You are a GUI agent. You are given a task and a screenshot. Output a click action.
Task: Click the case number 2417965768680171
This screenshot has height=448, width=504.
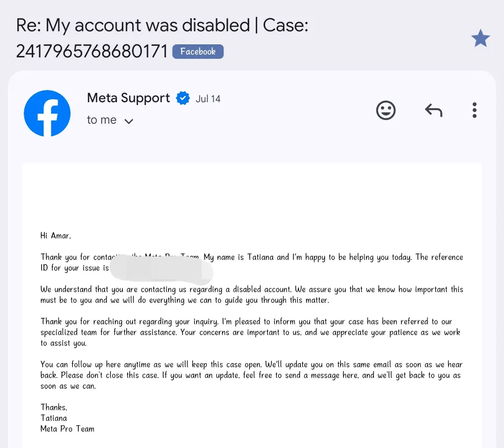coord(92,51)
